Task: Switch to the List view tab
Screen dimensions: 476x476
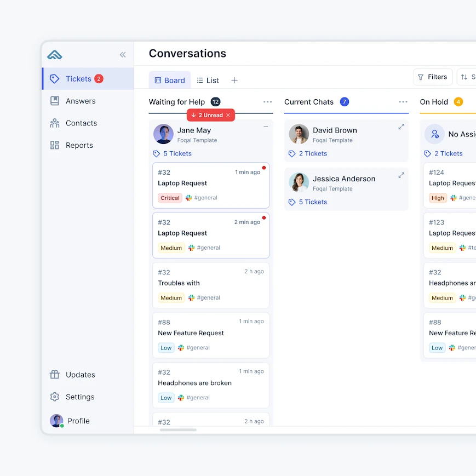Action: tap(208, 81)
